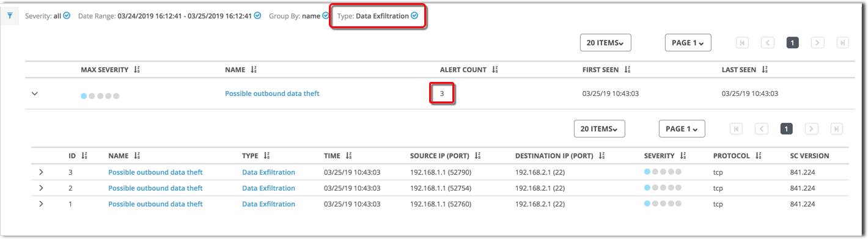Sort by ALERT COUNT sort icon

(x=495, y=70)
